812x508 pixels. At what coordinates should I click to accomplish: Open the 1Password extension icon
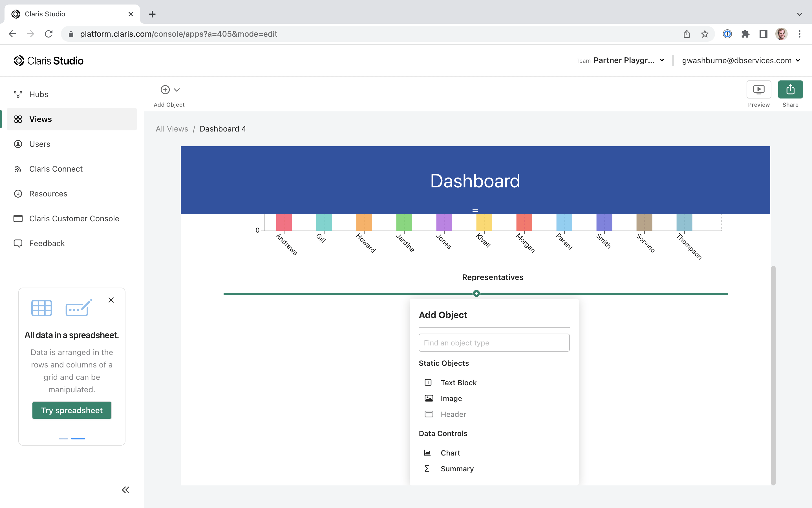coord(727,34)
